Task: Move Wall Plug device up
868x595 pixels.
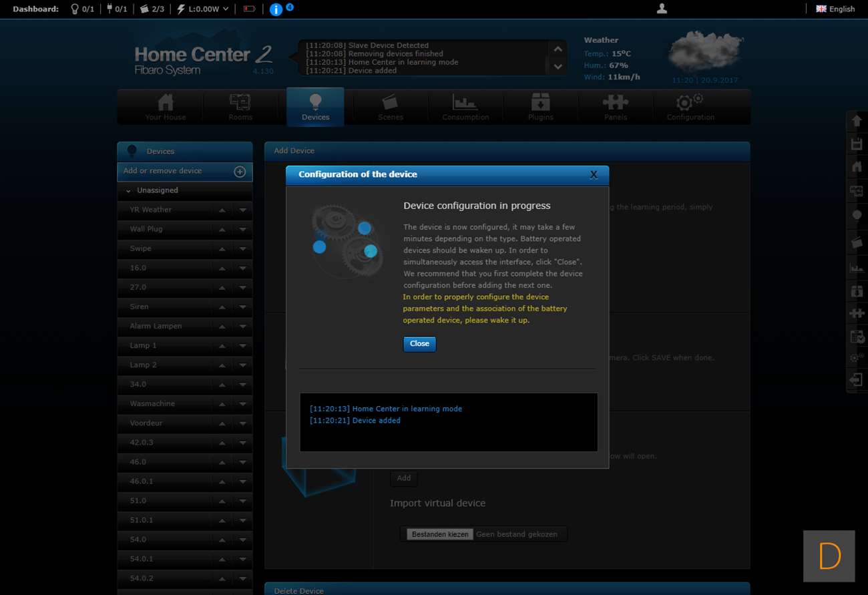Action: [x=222, y=230]
